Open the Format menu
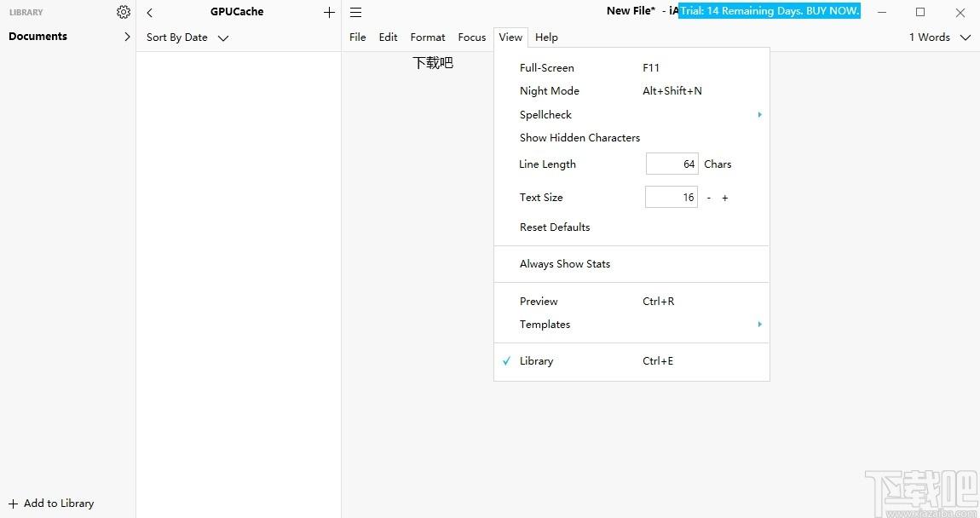980x518 pixels. [428, 37]
